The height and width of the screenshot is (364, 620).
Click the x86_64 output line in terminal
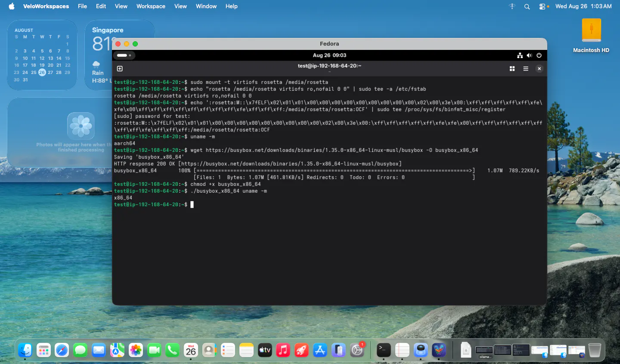click(x=123, y=198)
